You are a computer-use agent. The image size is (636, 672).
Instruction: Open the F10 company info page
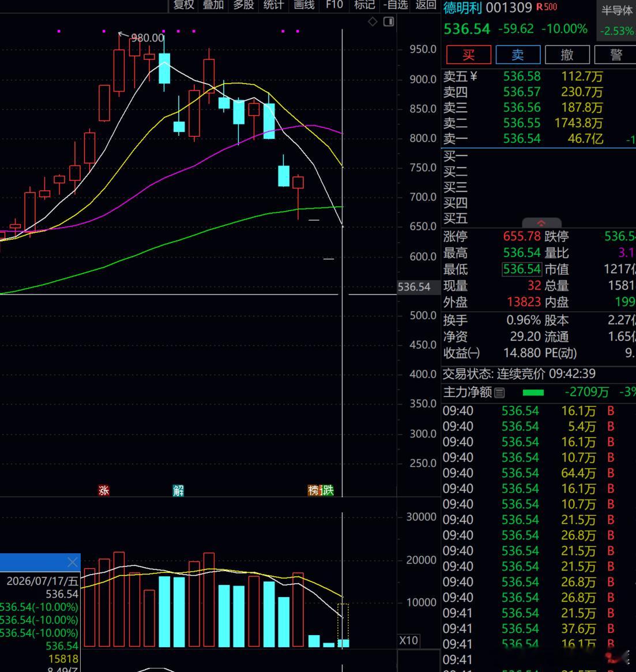click(334, 5)
